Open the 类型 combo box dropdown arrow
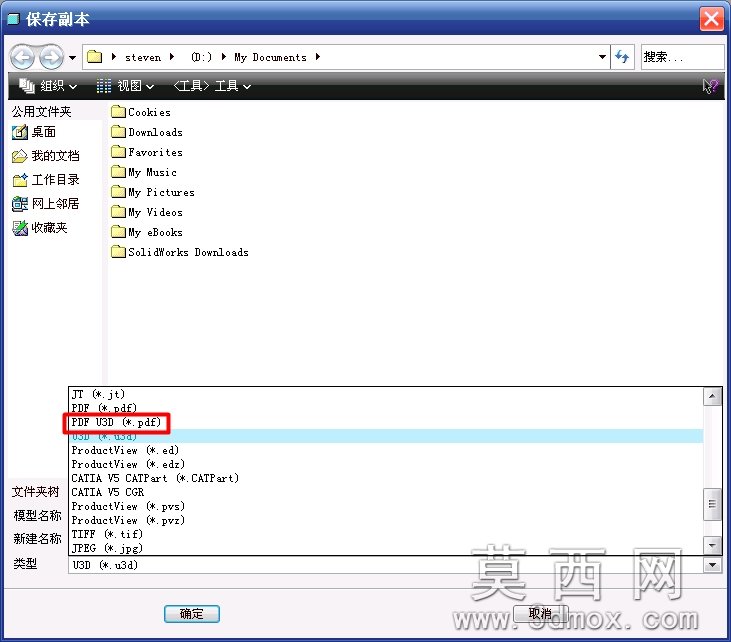Viewport: 731px width, 642px height. point(712,565)
